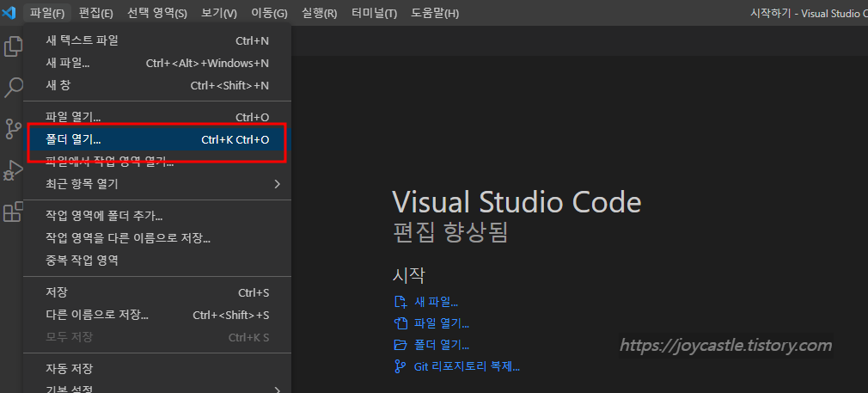
Task: Click the folder icon beside 폴더 열기... link
Action: [400, 345]
